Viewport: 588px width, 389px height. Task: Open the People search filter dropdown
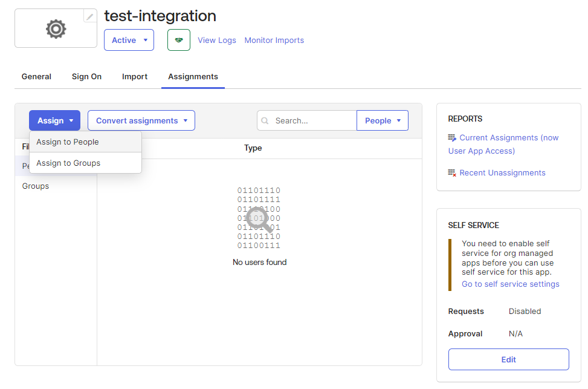[383, 120]
